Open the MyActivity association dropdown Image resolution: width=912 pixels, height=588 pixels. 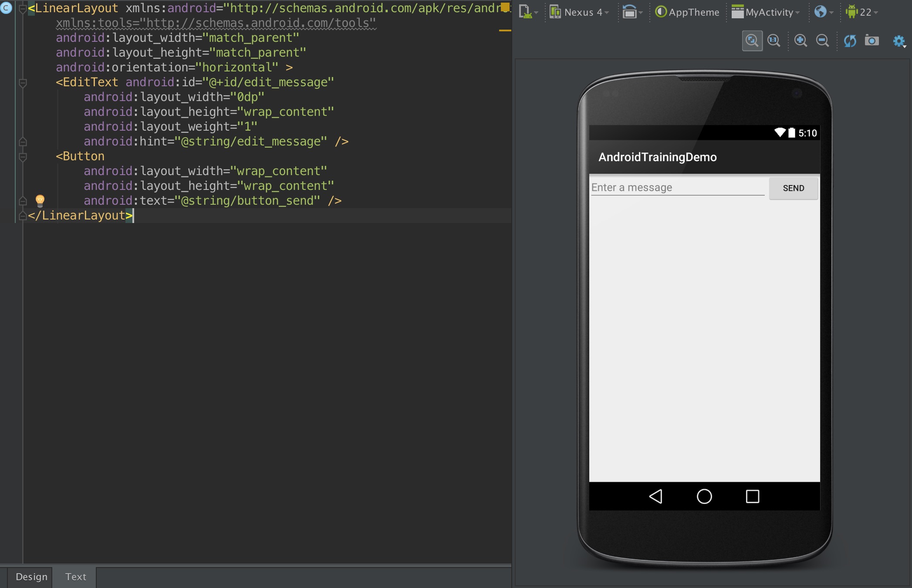click(x=766, y=12)
